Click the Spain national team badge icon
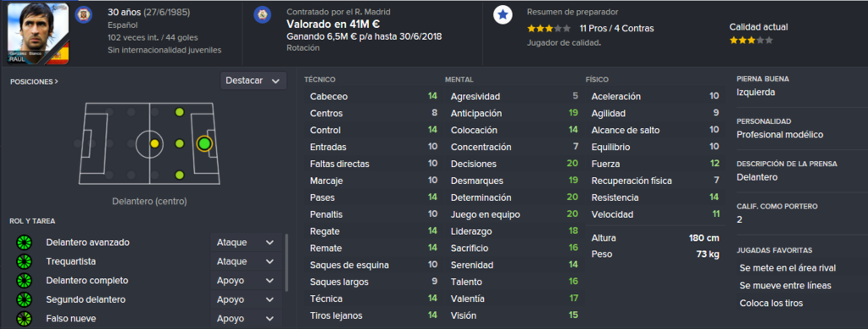 [85, 14]
